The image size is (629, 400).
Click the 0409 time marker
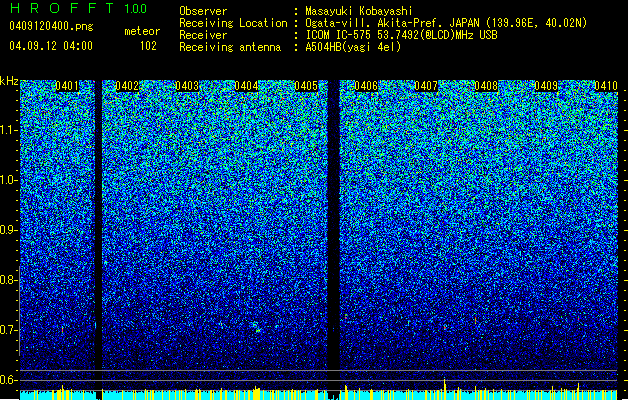coord(546,86)
